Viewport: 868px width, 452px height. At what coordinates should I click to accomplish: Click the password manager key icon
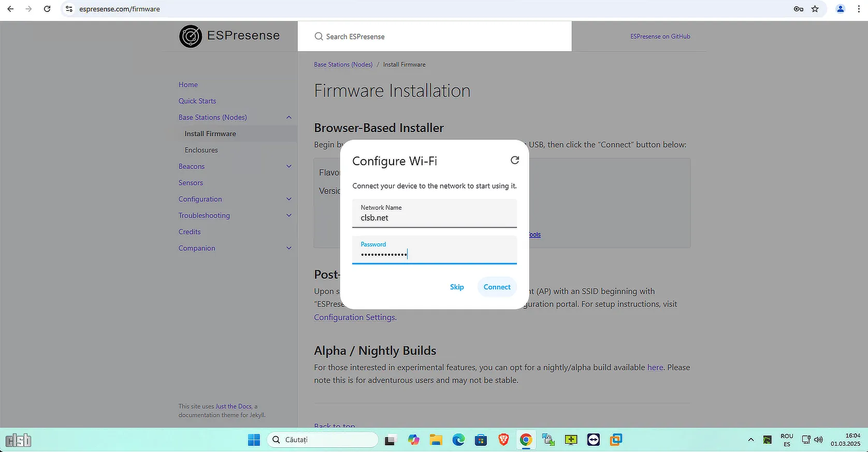click(799, 9)
